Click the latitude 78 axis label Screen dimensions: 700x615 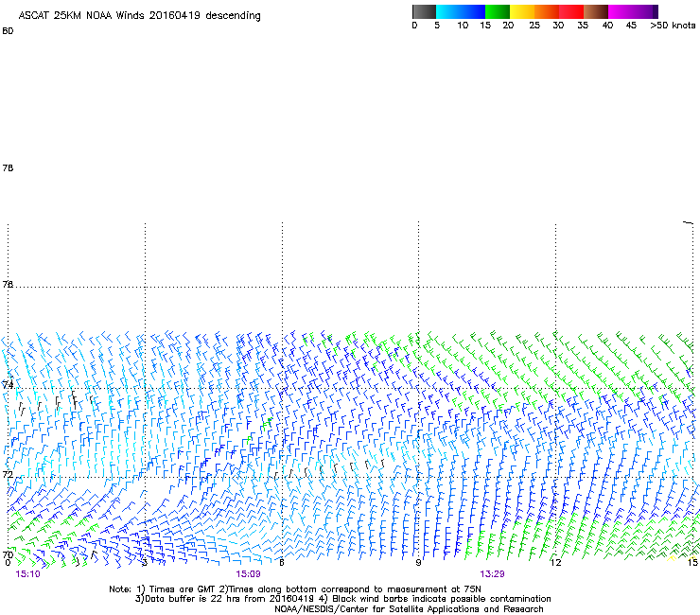point(8,167)
